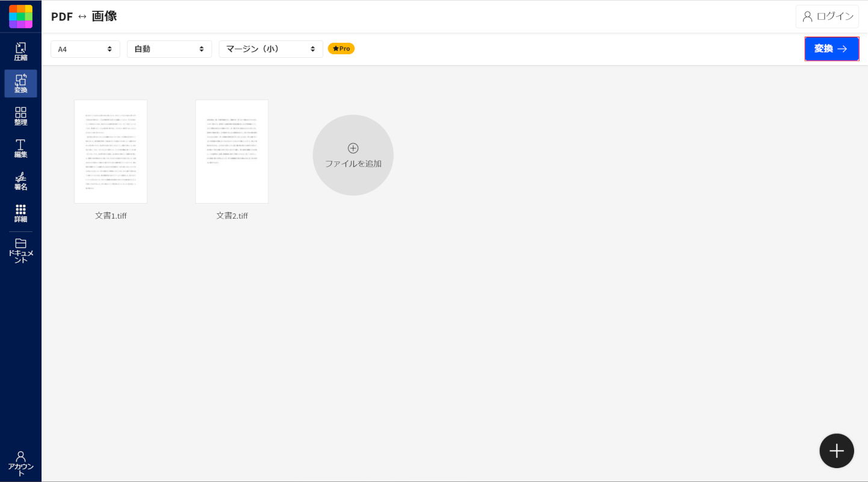Open the 整理 organize tool
Screen dimensions: 868x482
click(20, 116)
